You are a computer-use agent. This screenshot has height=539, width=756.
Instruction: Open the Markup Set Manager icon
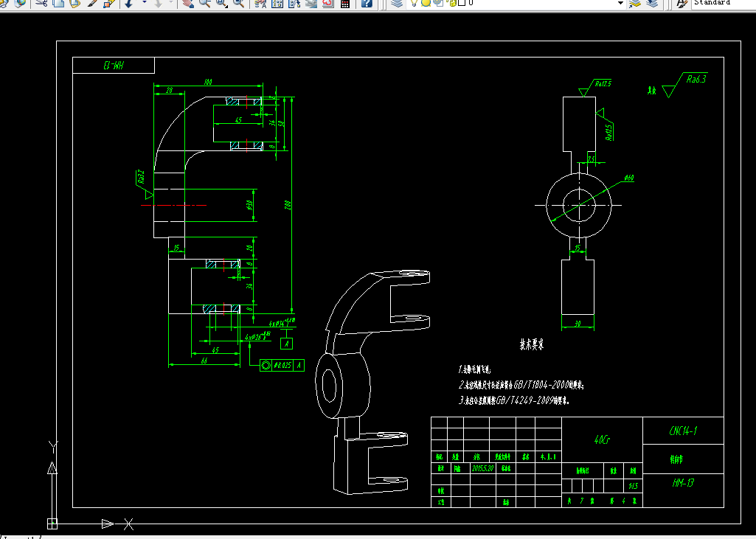(328, 3)
